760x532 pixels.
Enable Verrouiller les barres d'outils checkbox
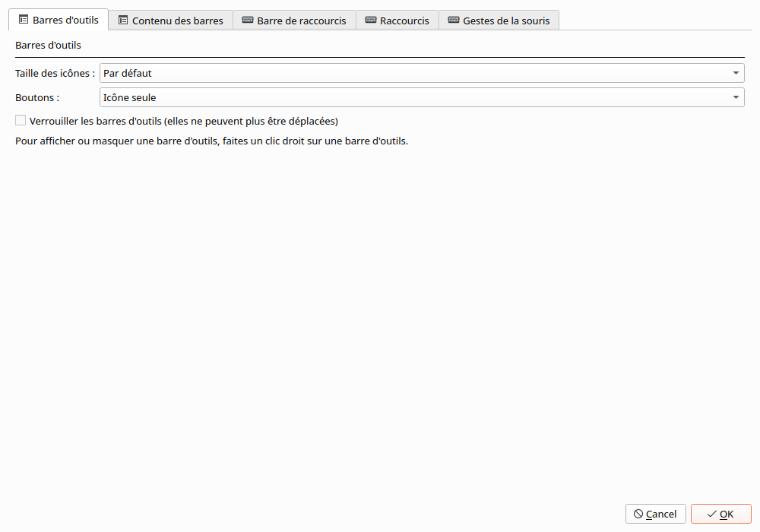click(x=21, y=120)
